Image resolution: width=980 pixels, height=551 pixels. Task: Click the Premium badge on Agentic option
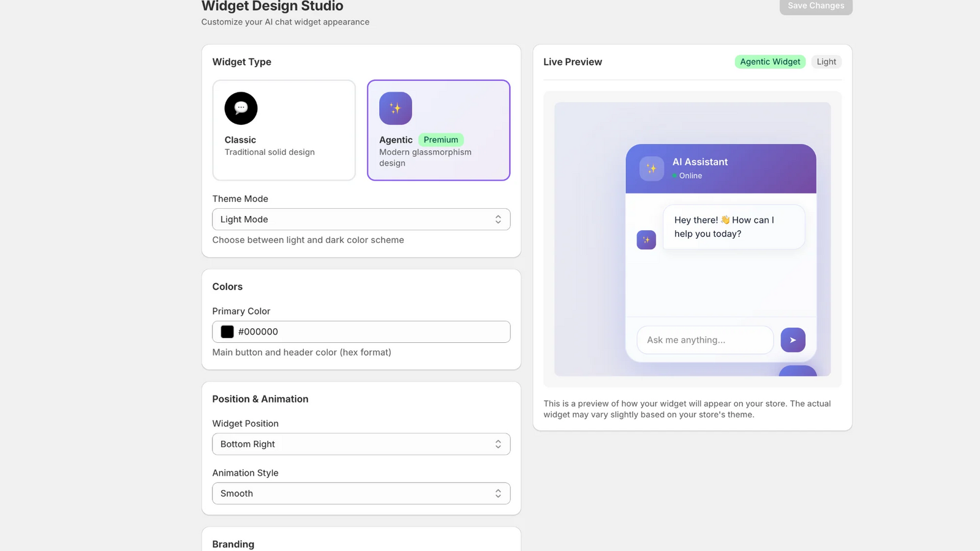[x=440, y=140]
